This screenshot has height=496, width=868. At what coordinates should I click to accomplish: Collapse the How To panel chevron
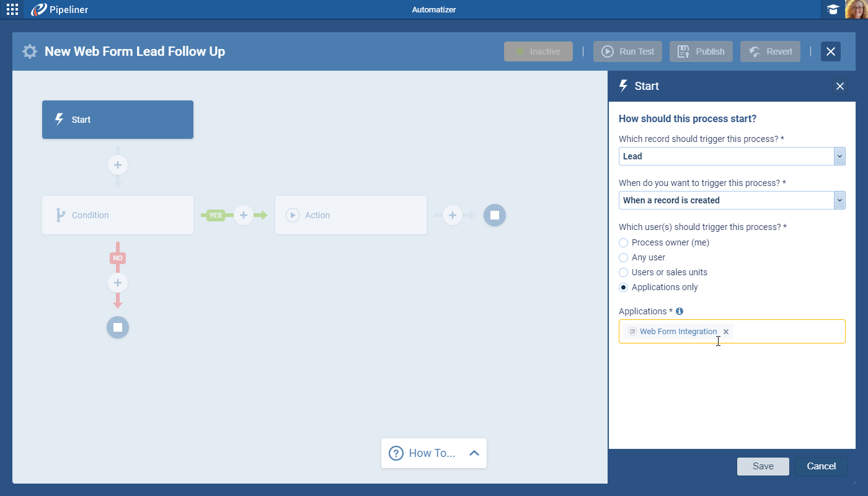pos(474,453)
